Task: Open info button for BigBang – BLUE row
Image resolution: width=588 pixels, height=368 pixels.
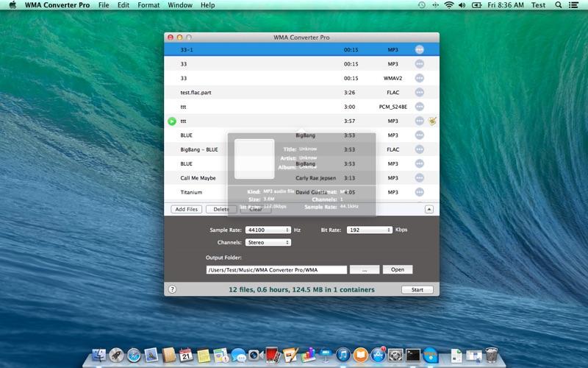Action: pyautogui.click(x=419, y=149)
